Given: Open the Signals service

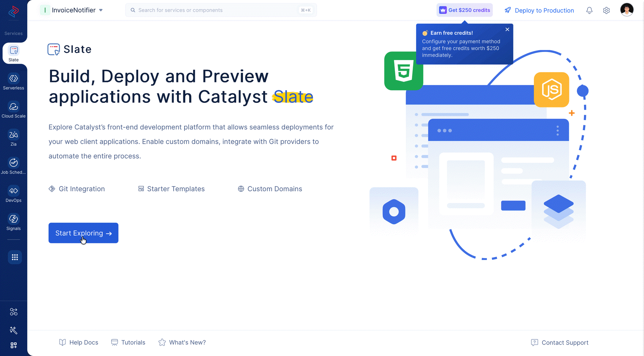Looking at the screenshot, I should (14, 222).
